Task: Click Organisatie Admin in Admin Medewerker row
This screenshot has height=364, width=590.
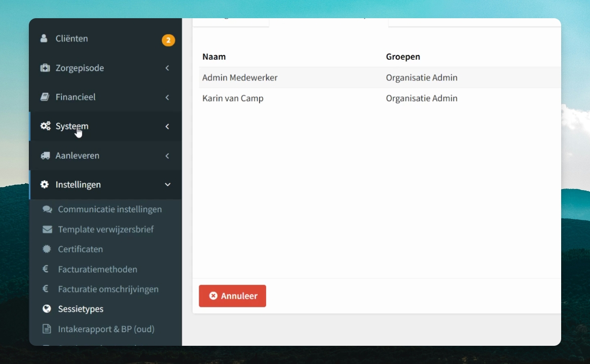Action: 422,77
